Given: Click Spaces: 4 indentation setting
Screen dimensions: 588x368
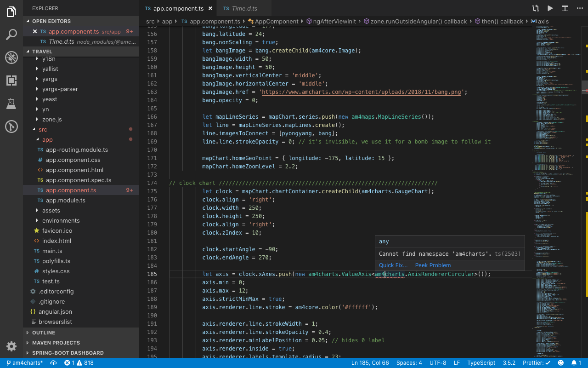Looking at the screenshot, I should tap(409, 363).
